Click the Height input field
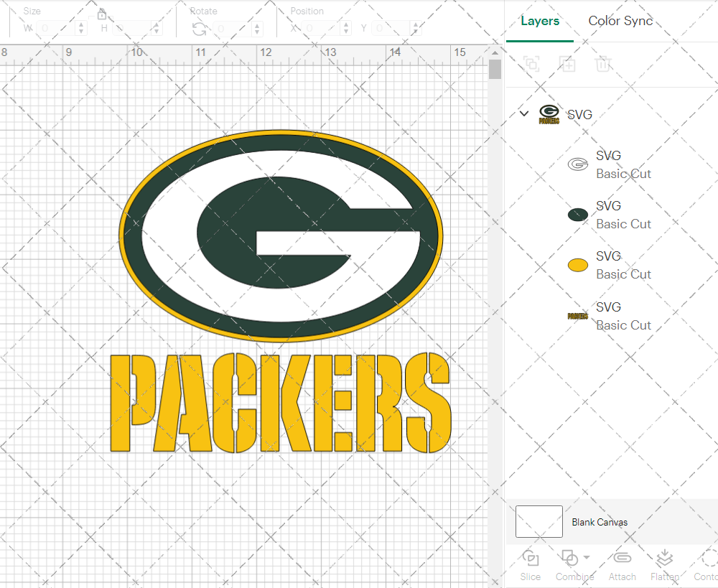 tap(132, 29)
